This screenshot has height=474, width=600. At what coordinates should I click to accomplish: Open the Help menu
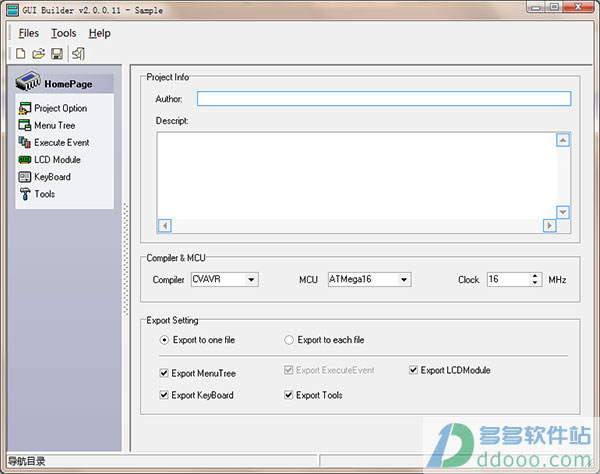point(99,33)
